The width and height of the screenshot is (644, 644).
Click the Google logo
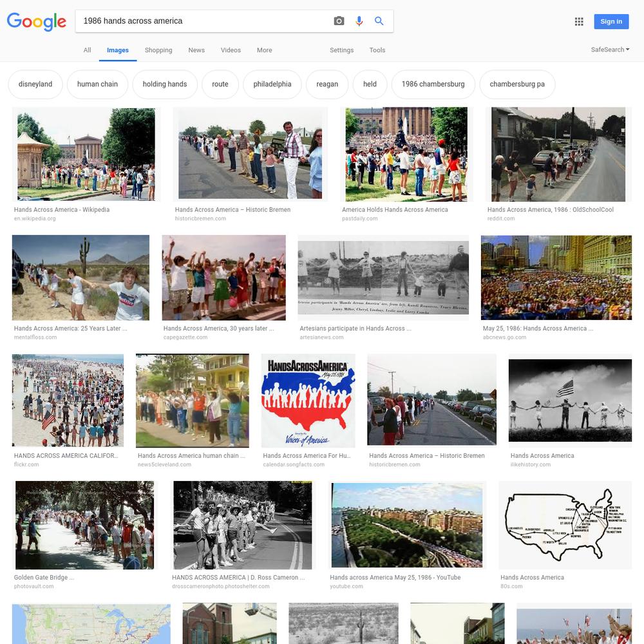point(37,21)
